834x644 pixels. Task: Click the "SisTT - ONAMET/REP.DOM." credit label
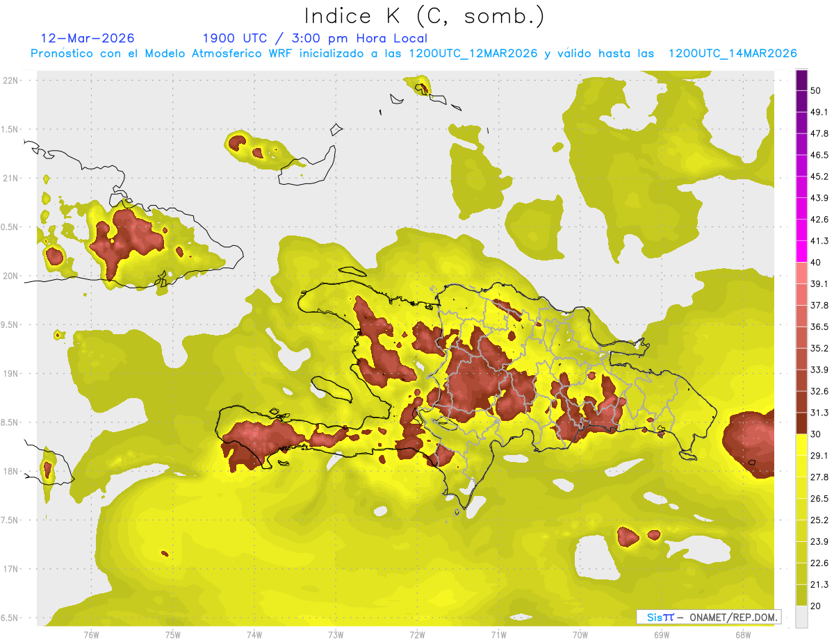click(708, 617)
